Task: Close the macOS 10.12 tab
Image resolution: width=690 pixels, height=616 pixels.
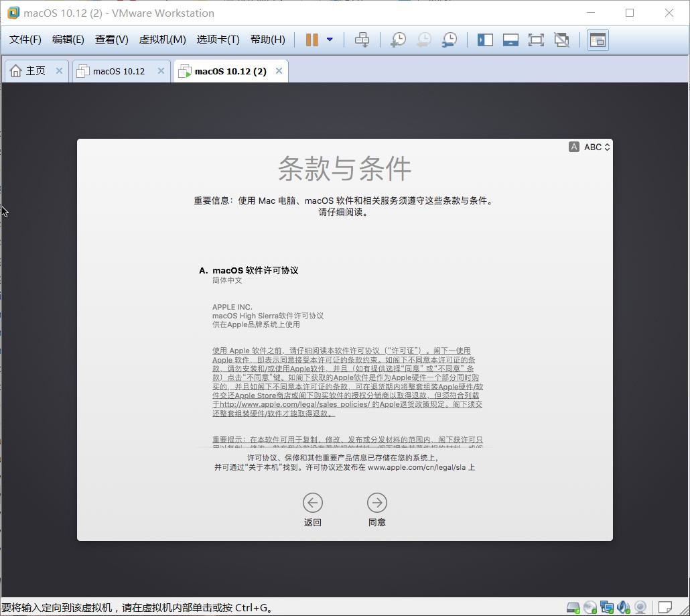Action: click(161, 71)
